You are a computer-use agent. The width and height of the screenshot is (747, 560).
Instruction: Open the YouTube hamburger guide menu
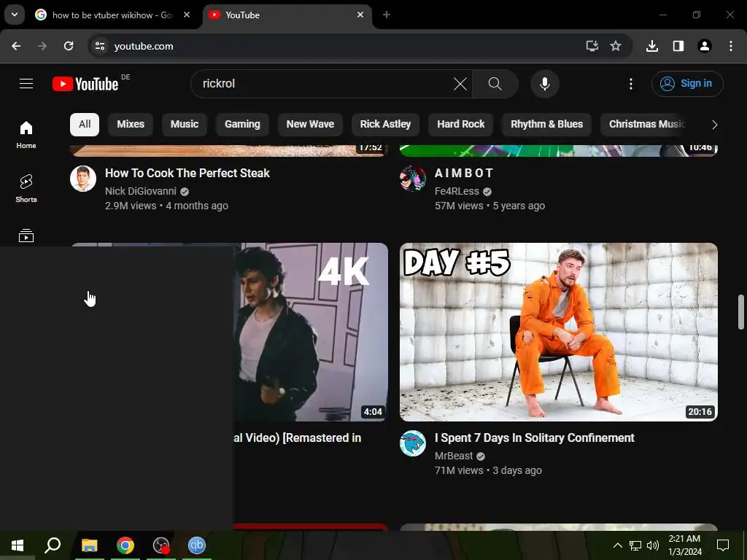tap(26, 84)
